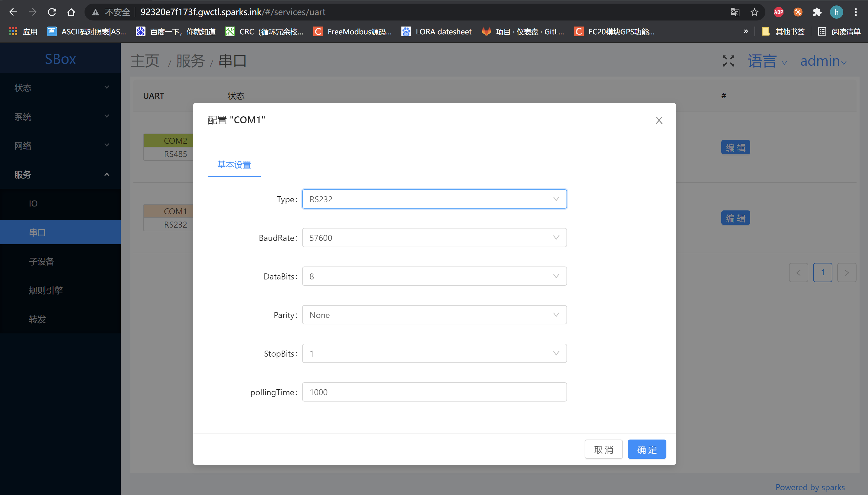Open the AdBlock Plus extension
The height and width of the screenshot is (495, 868).
coord(778,12)
